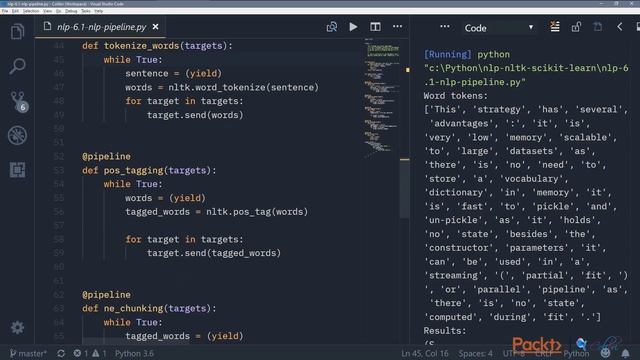
Task: Click the Word tokens: output line
Action: point(456,96)
